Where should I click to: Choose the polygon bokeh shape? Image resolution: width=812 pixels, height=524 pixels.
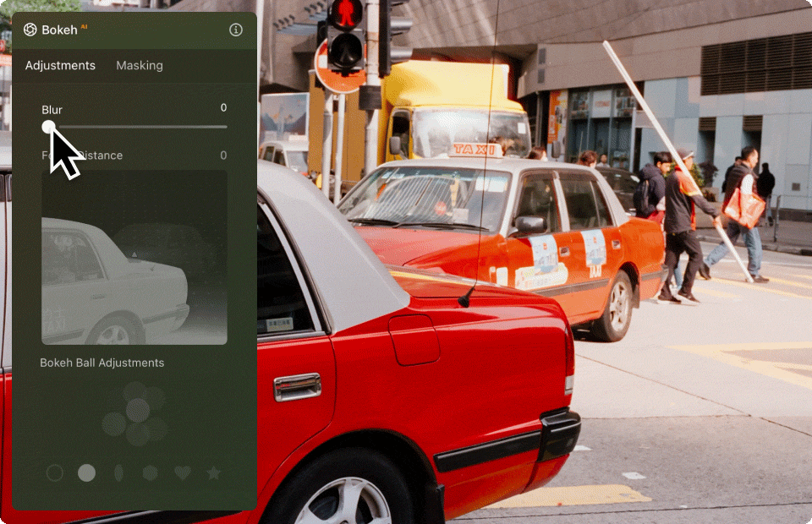[150, 472]
